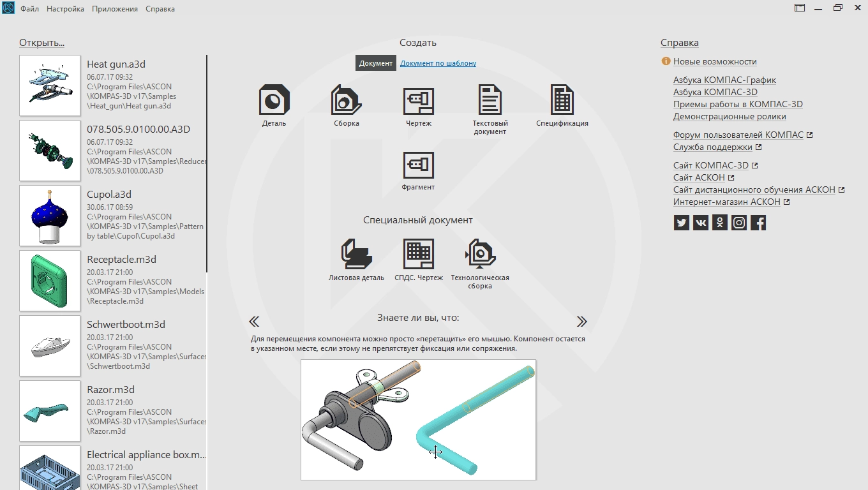Open the Facebook social link

758,223
